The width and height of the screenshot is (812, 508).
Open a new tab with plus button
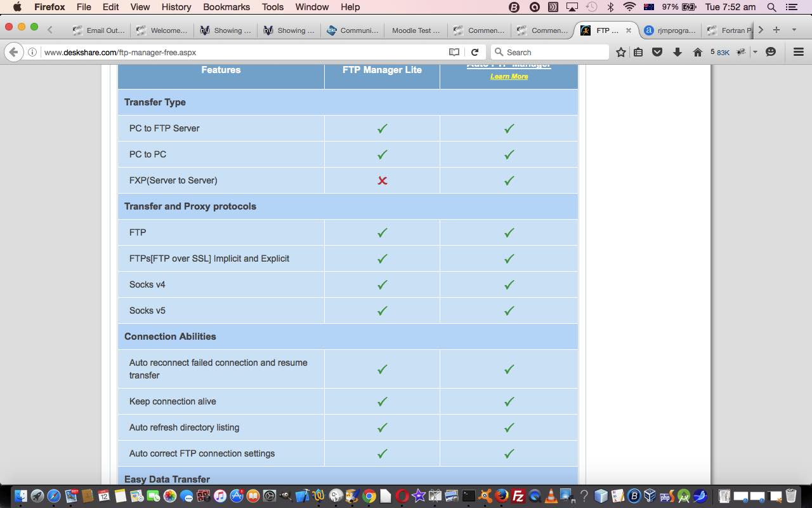pos(776,30)
